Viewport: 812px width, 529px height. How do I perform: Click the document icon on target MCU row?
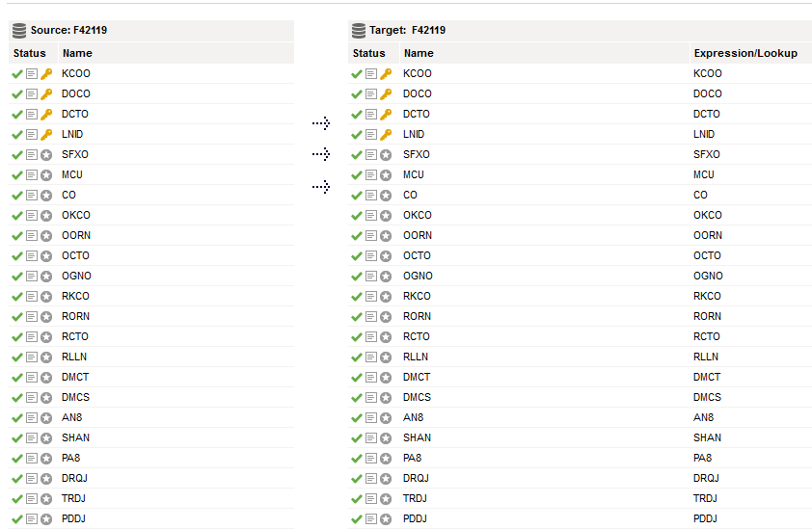(371, 175)
